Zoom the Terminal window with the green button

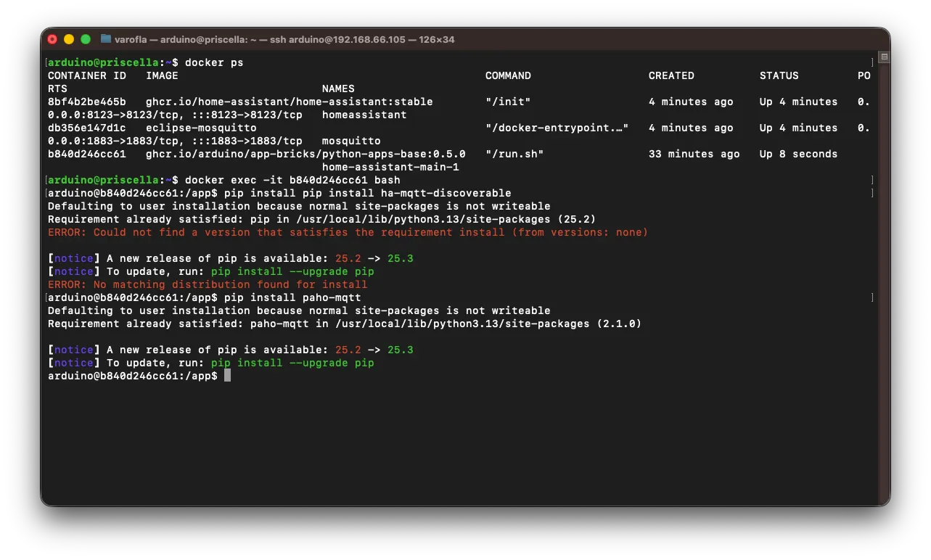point(86,39)
